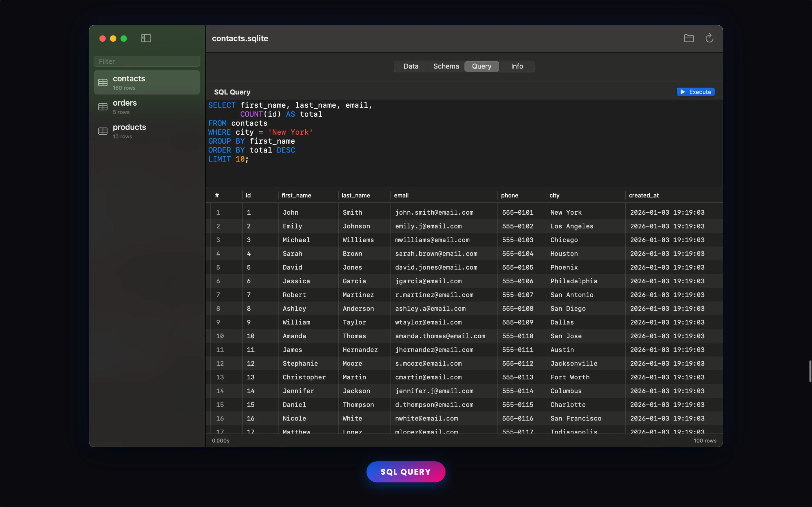Switch to the Schema tab
The width and height of the screenshot is (812, 507).
(x=446, y=66)
